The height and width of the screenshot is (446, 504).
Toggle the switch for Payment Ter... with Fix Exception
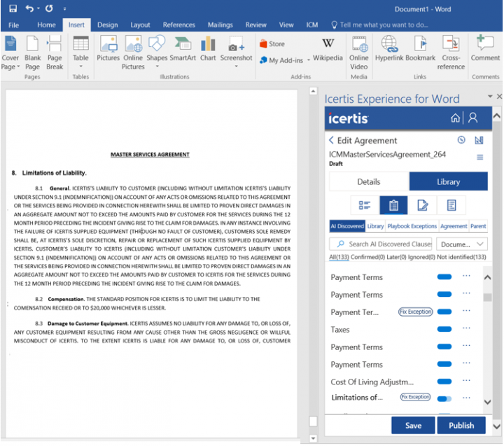pyautogui.click(x=444, y=312)
